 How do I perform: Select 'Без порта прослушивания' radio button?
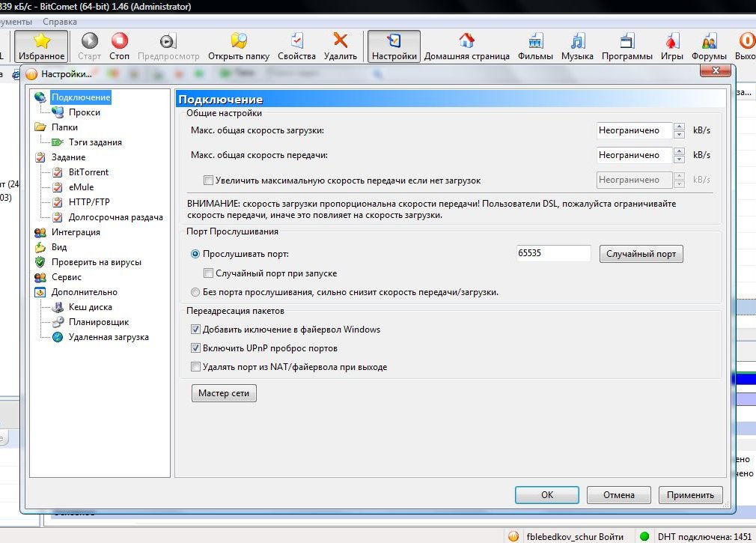(x=195, y=292)
